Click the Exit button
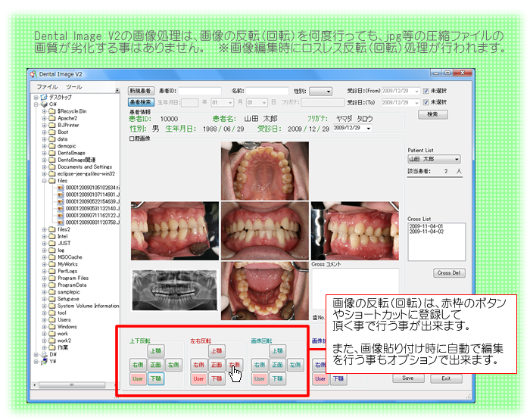Screen dimensions: 530x420 point(446,378)
